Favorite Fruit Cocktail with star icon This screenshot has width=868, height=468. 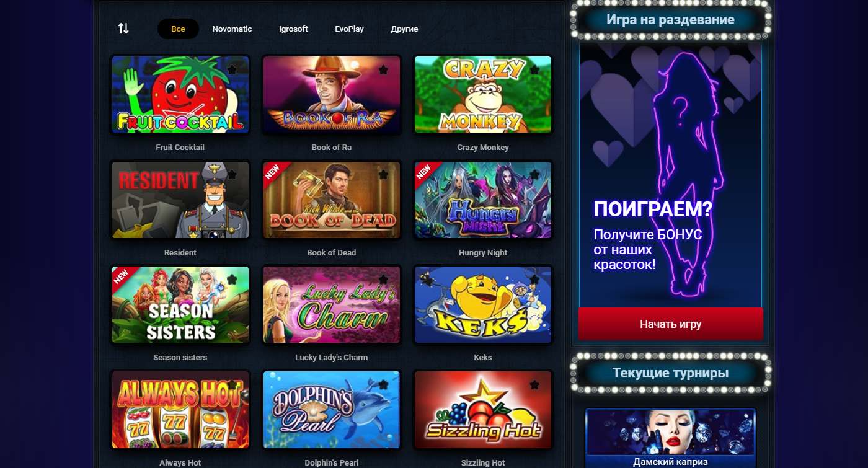232,70
